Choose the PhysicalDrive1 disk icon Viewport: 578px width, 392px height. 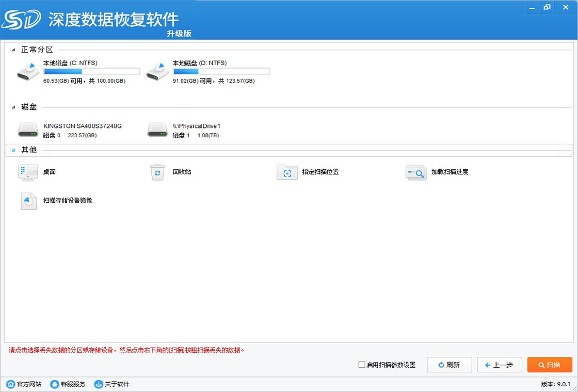[157, 129]
